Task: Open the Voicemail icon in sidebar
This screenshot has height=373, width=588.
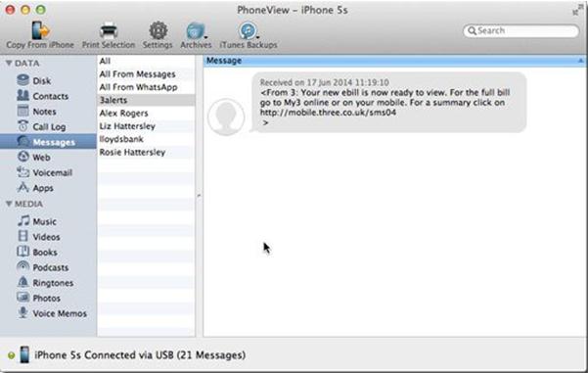Action: [23, 172]
